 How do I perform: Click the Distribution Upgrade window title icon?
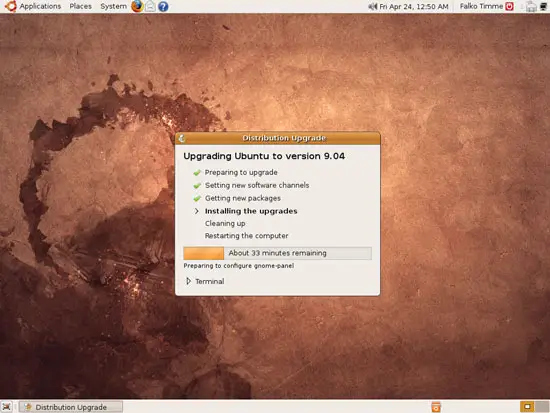(x=182, y=138)
